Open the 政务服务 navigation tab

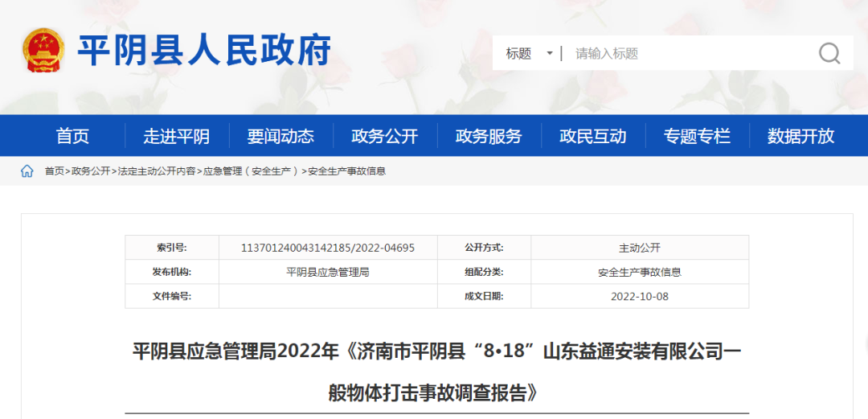click(x=489, y=136)
